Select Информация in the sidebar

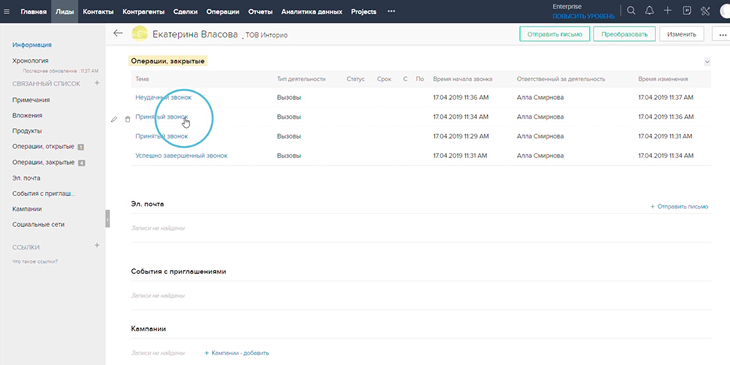click(x=32, y=45)
